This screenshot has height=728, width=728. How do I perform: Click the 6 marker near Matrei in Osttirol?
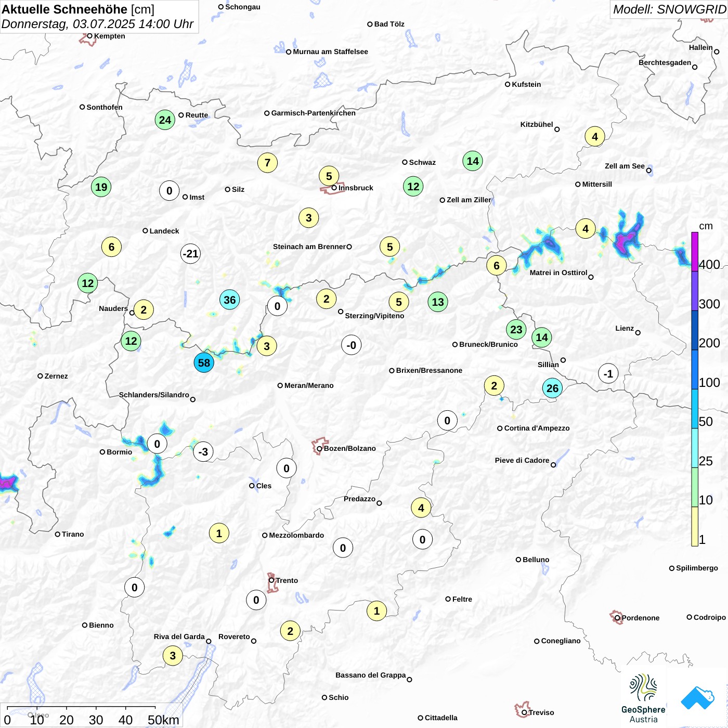click(496, 266)
